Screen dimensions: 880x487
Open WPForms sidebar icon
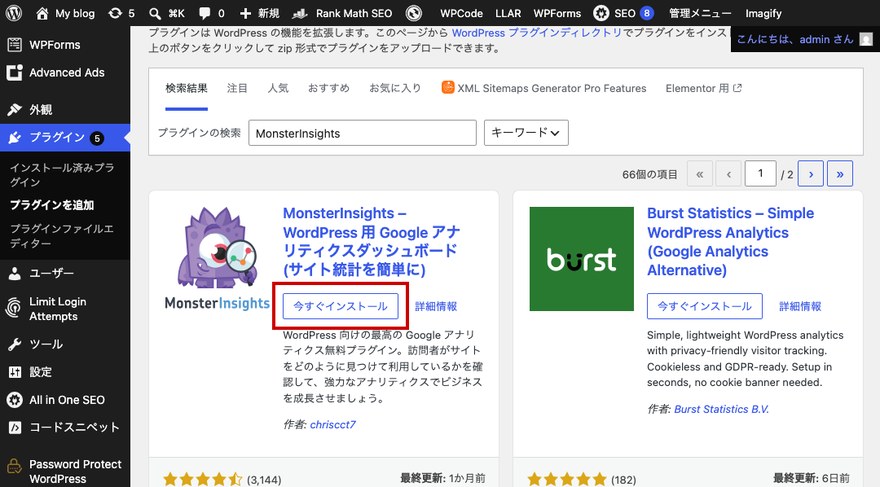point(15,44)
